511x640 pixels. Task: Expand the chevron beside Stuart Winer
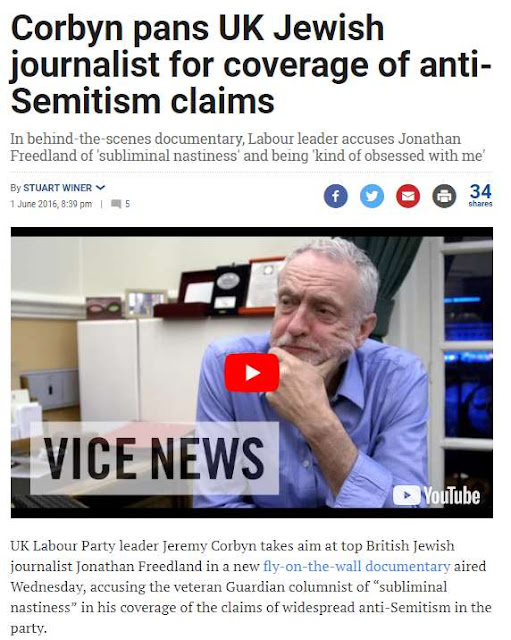click(100, 188)
